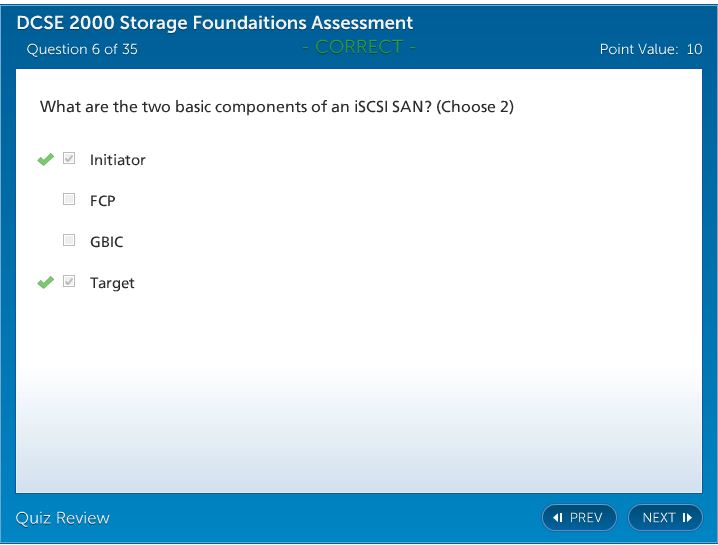Click the DCSE 2000 Storage assessment title
This screenshot has width=718, height=545.
[x=215, y=23]
